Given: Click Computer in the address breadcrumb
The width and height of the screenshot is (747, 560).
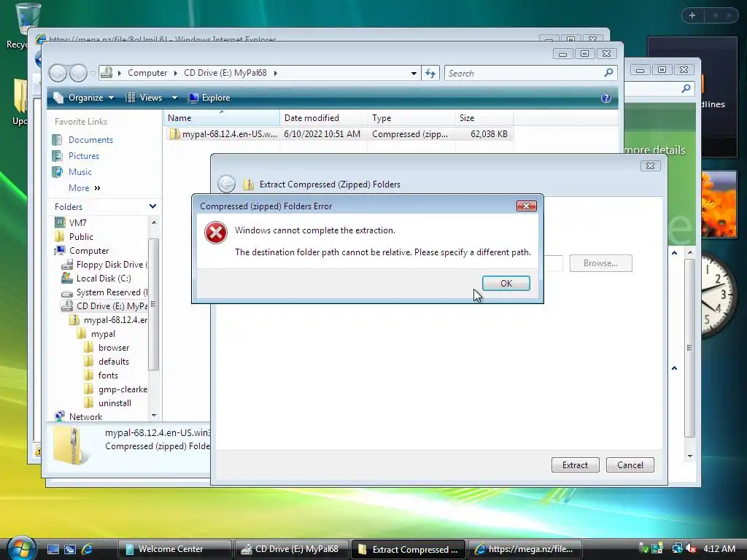Looking at the screenshot, I should click(x=147, y=73).
